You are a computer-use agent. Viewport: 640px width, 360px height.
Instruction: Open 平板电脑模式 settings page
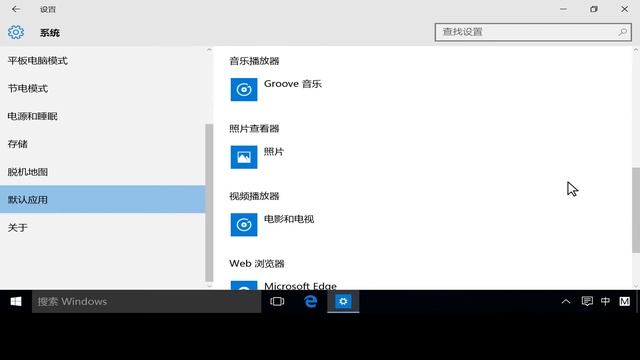click(x=102, y=61)
